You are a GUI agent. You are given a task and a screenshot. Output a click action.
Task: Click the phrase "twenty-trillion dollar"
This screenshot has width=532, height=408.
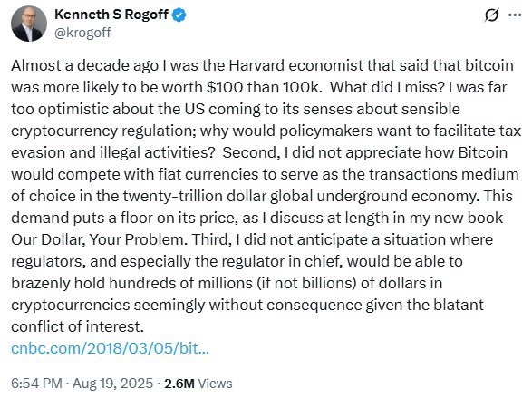(x=195, y=197)
